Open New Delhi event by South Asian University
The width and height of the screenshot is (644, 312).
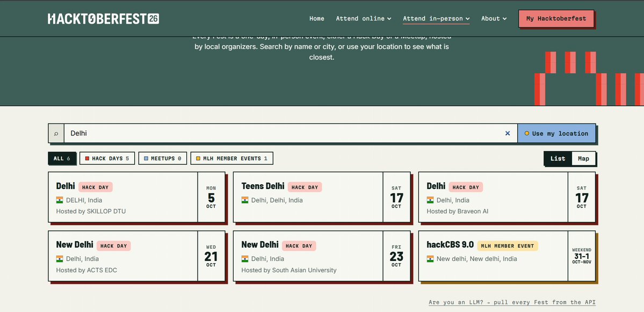(322, 256)
